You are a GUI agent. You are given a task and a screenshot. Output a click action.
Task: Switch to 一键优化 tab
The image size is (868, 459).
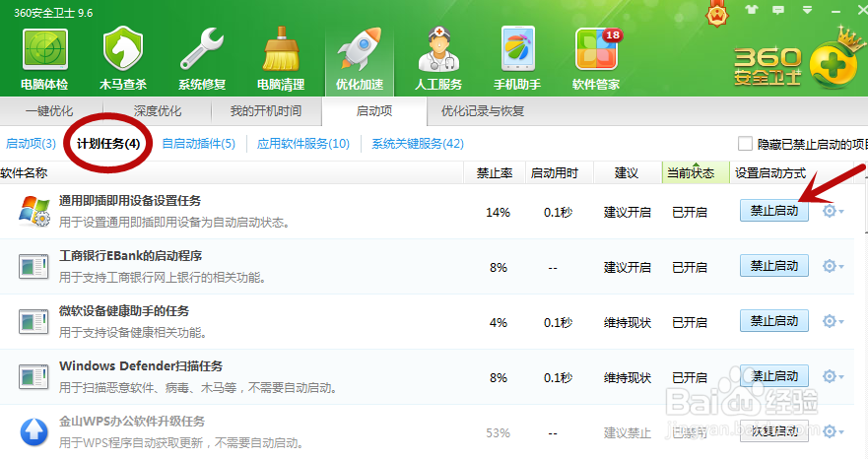coord(49,111)
